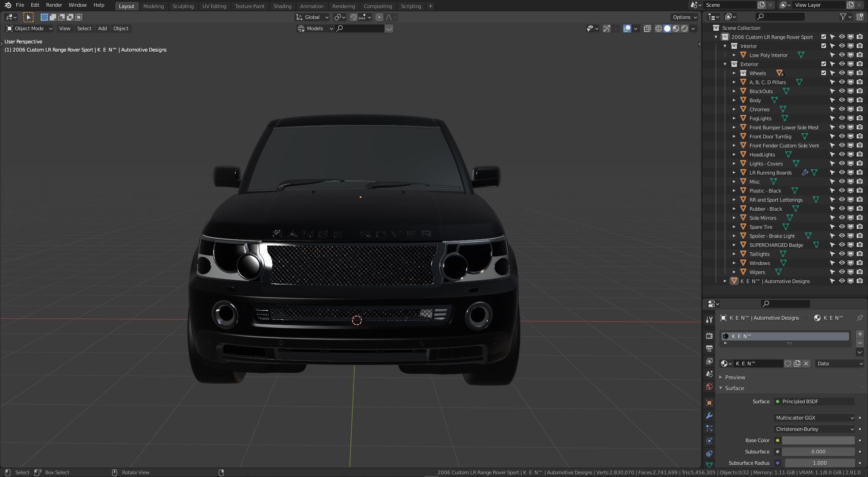Expand the Chromes object in the outliner
Viewport: 868px width, 477px height.
click(x=734, y=109)
